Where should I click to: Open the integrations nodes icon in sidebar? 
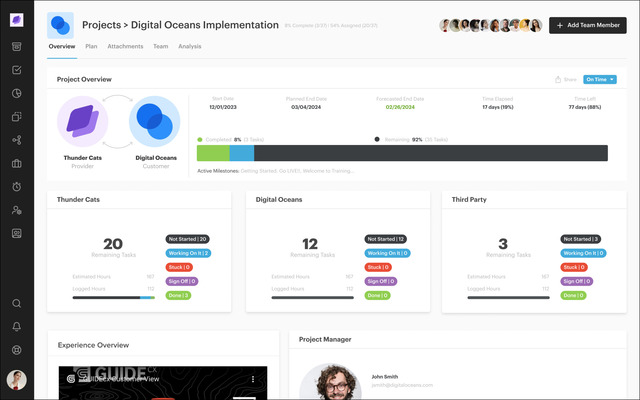[17, 140]
